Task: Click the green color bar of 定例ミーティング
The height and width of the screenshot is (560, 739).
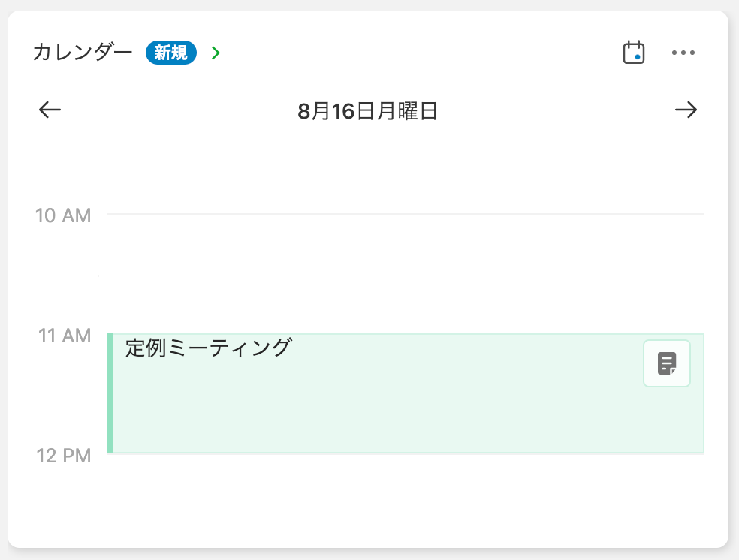Action: 110,393
